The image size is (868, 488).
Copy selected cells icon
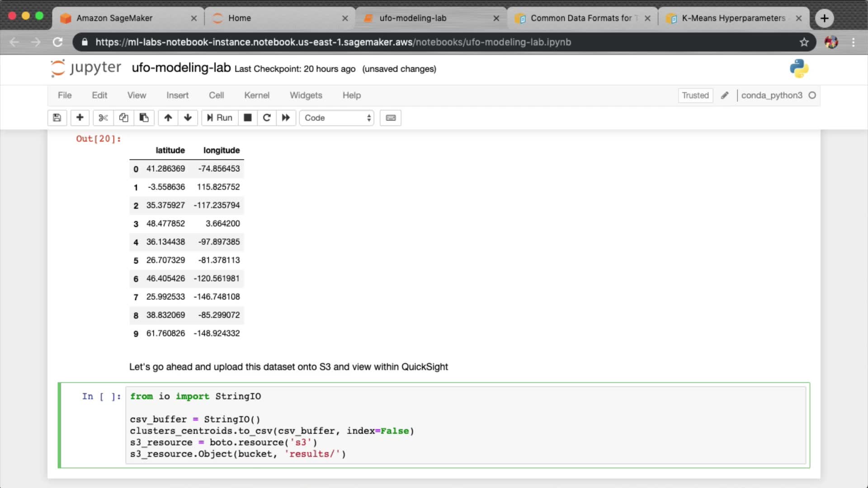(123, 118)
